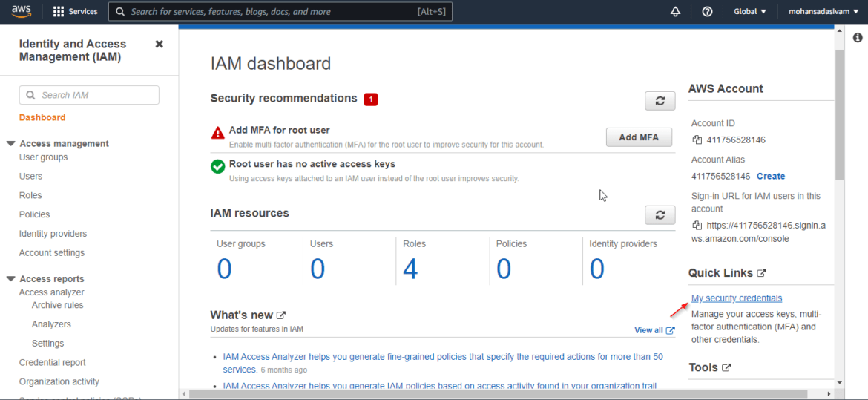Open the notifications bell
The height and width of the screenshot is (400, 868).
tap(675, 12)
